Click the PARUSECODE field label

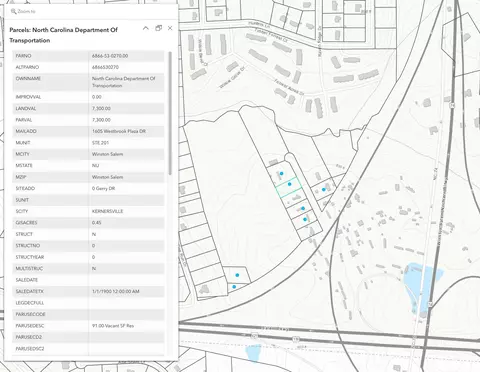(30, 314)
